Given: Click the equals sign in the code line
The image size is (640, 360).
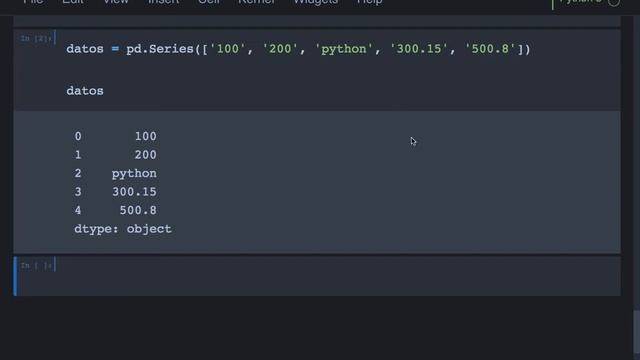Looking at the screenshot, I should click(115, 49).
